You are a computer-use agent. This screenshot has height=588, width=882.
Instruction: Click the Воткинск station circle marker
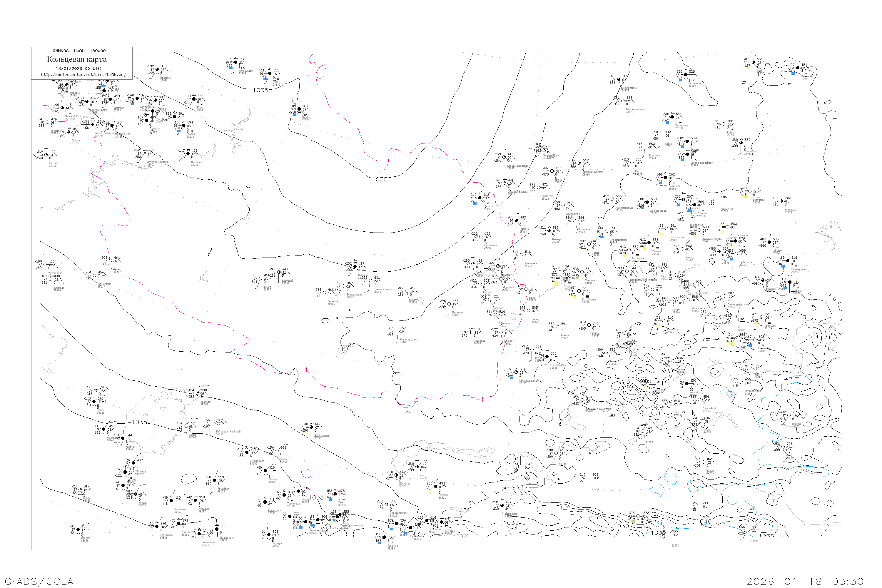coord(188,154)
